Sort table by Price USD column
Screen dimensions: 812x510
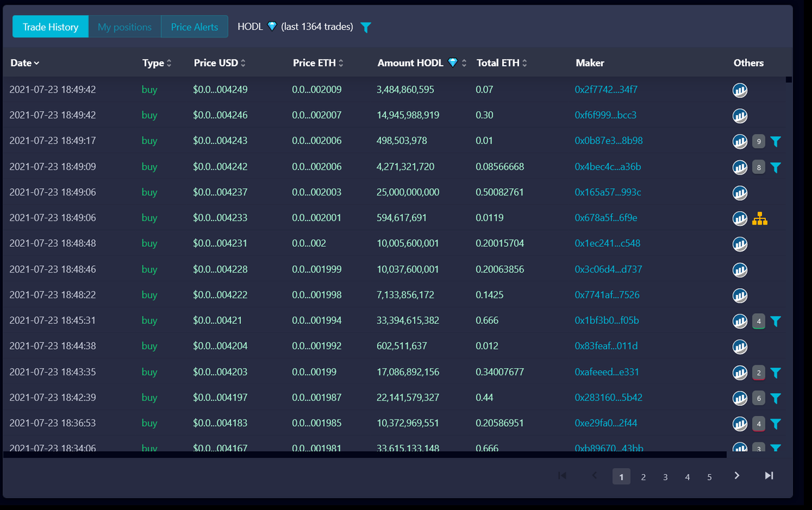point(220,63)
